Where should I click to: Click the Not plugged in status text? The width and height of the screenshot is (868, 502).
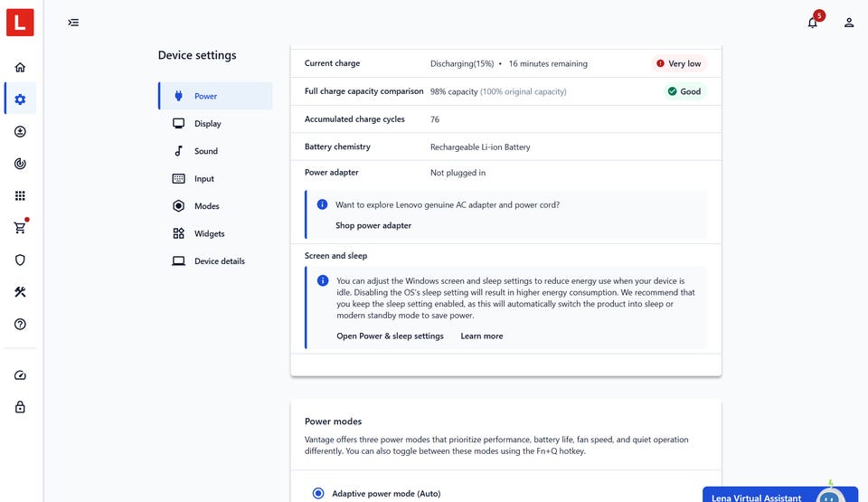pos(458,173)
